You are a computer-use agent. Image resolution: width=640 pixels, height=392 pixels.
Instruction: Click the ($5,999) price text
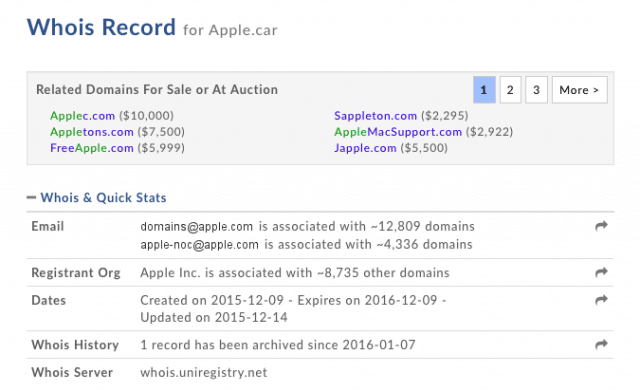[x=161, y=148]
